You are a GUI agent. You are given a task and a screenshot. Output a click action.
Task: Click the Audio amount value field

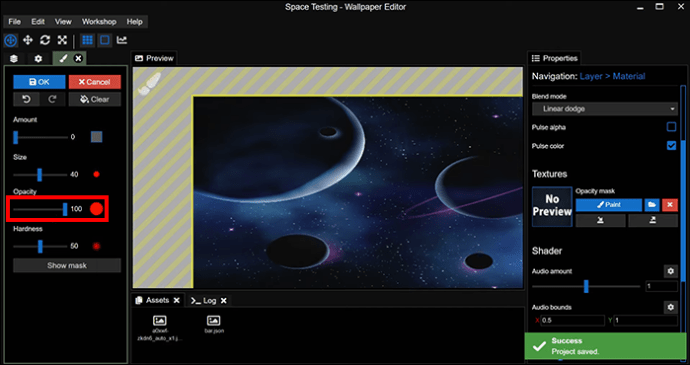click(x=661, y=287)
